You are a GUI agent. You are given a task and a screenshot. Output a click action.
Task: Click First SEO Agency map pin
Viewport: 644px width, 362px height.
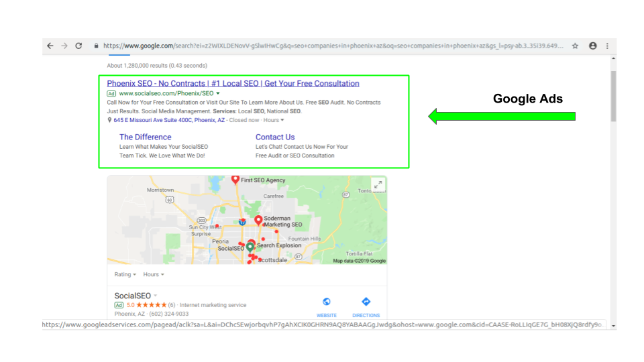point(235,180)
